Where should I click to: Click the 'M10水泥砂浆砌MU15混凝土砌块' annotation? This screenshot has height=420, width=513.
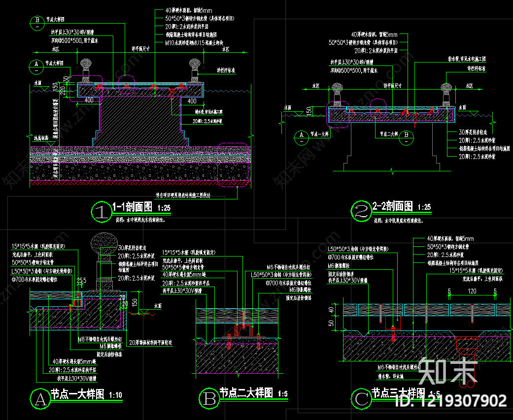(x=194, y=43)
